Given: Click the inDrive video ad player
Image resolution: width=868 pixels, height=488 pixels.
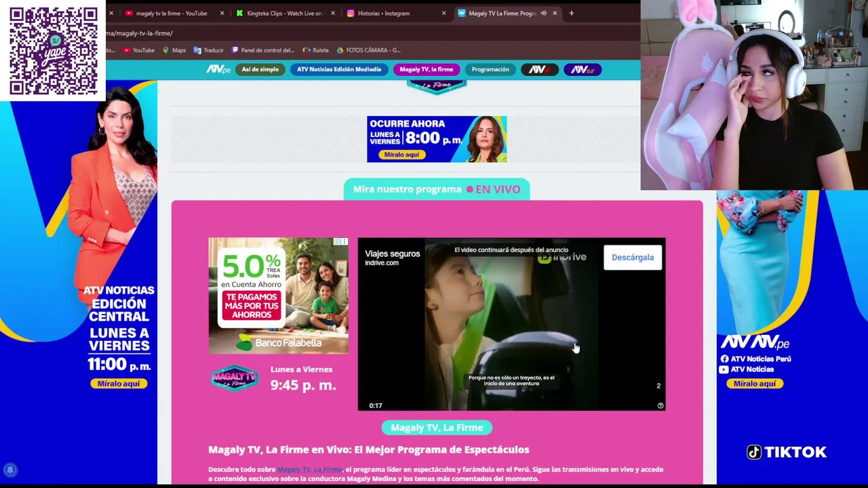Looking at the screenshot, I should coord(511,324).
